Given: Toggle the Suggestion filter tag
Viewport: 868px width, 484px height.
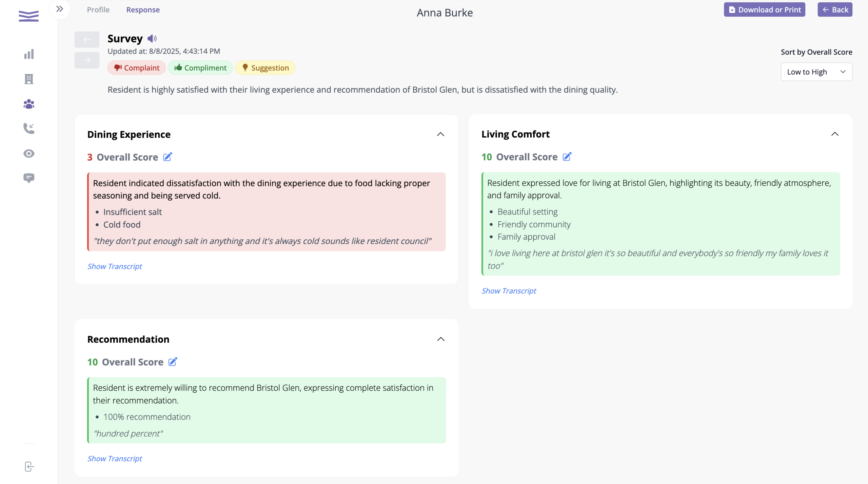Looking at the screenshot, I should (x=265, y=68).
